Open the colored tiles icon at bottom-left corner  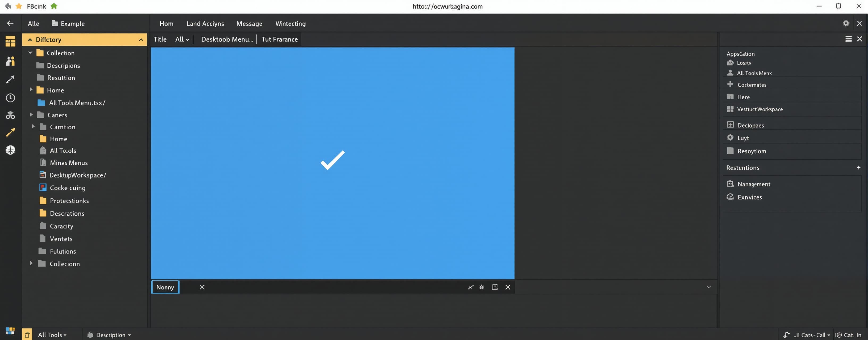click(x=10, y=331)
